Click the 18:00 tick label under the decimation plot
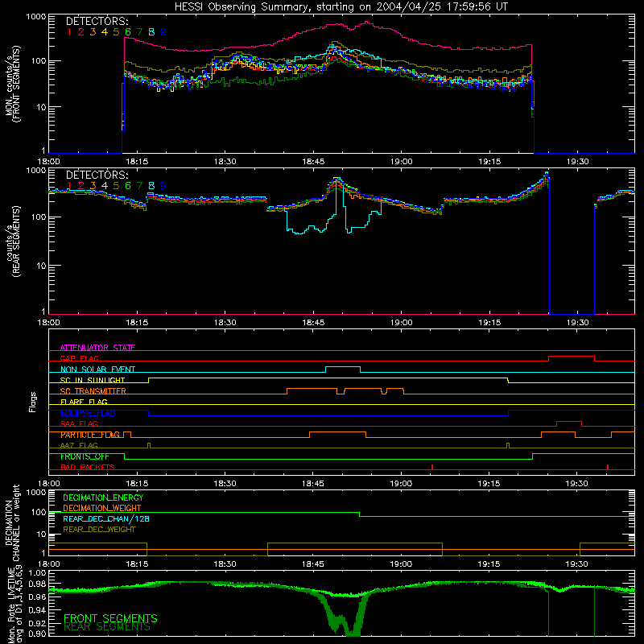The image size is (644, 644). coord(48,564)
